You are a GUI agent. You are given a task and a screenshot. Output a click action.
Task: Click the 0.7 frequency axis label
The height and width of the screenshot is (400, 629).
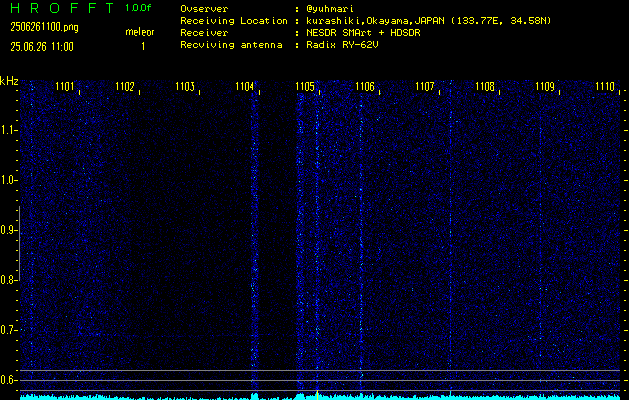7,330
